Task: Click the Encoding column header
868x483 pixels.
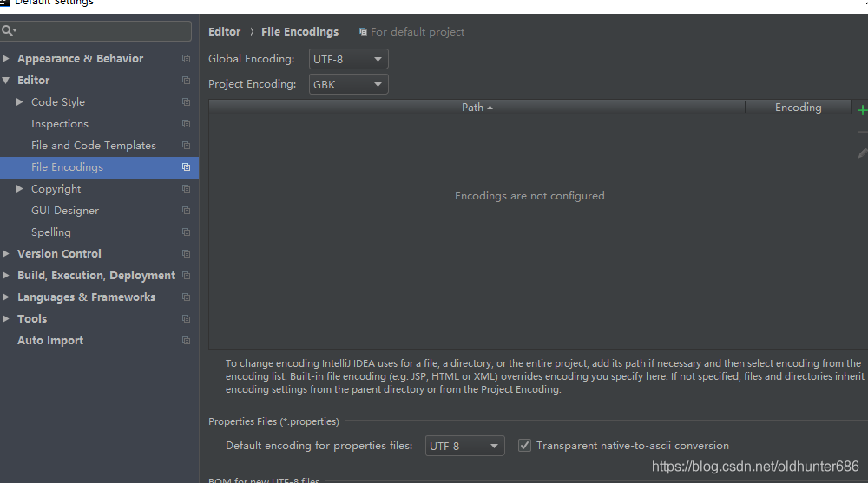Action: (799, 108)
